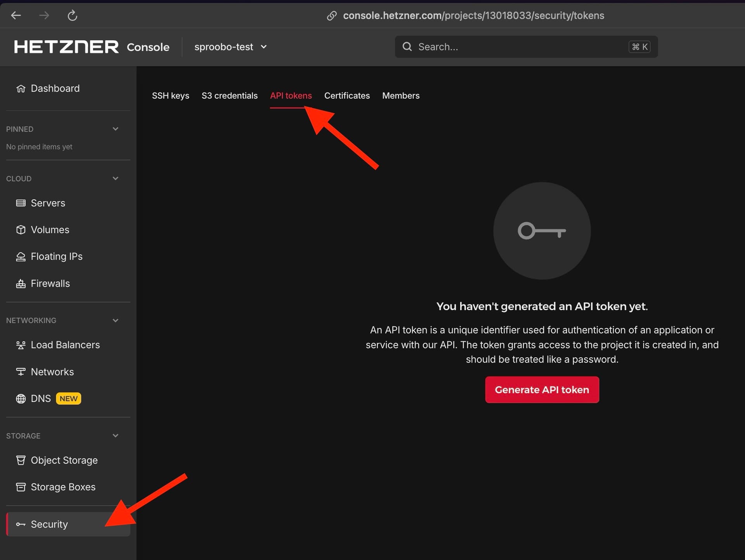Reload the page with the refresh icon

pyautogui.click(x=73, y=16)
